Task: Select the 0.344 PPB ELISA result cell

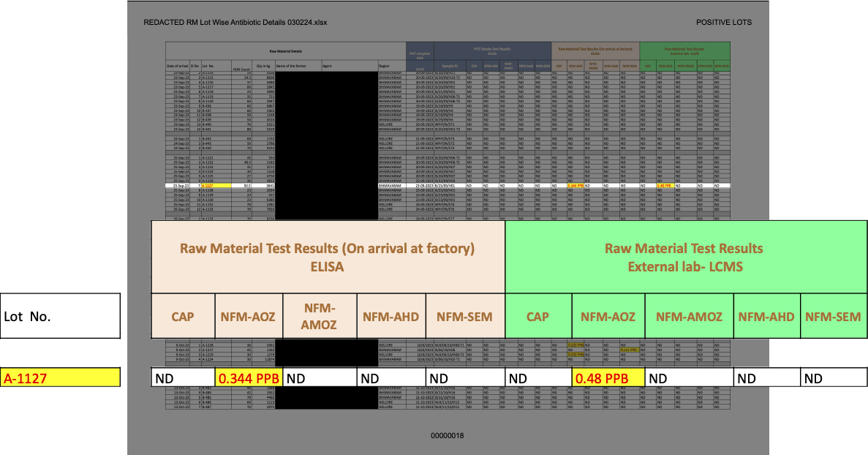Action: click(249, 379)
